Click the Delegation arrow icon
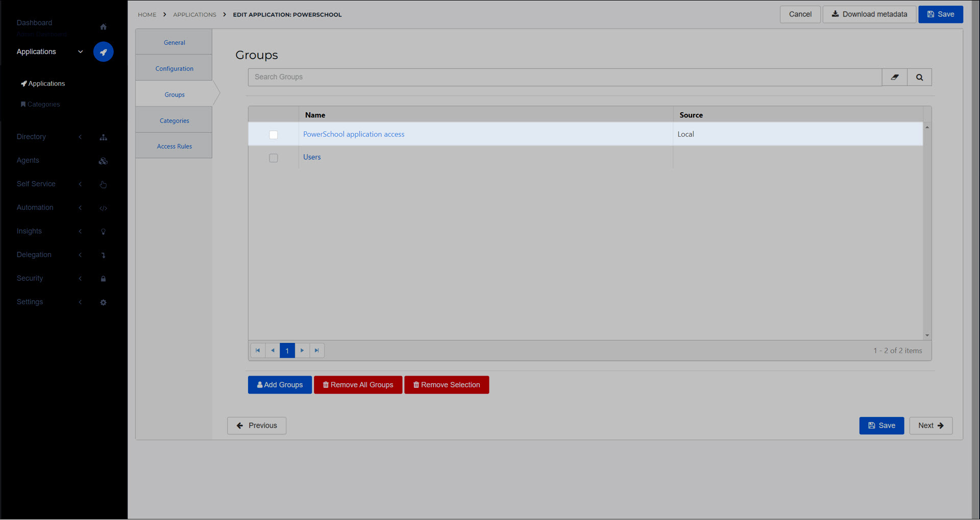Screen dimensions: 980x520 pyautogui.click(x=103, y=255)
